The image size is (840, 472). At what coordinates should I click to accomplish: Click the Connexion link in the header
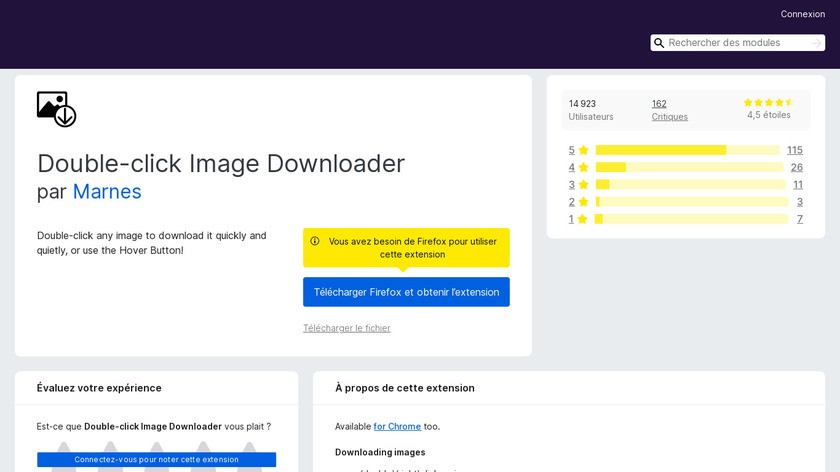[x=802, y=14]
